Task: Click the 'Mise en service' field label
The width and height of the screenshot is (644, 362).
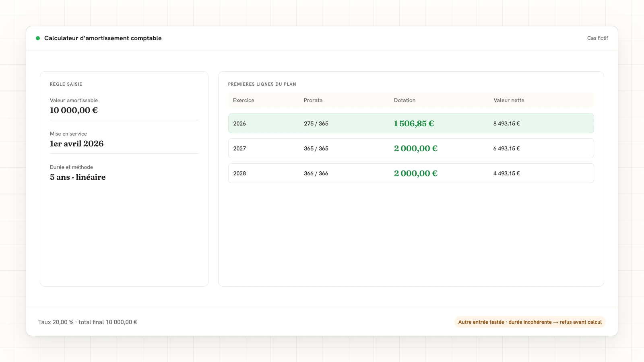Action: (x=68, y=134)
